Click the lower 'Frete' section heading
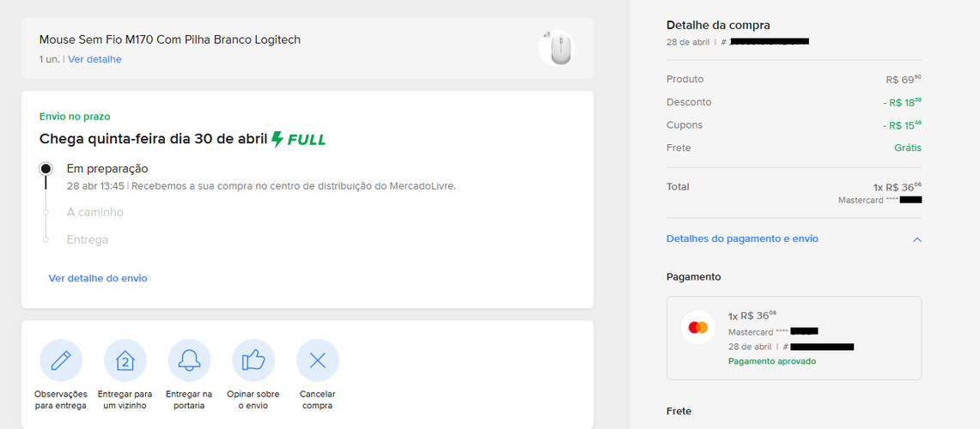Screen dimensions: 980x429 point(679,412)
